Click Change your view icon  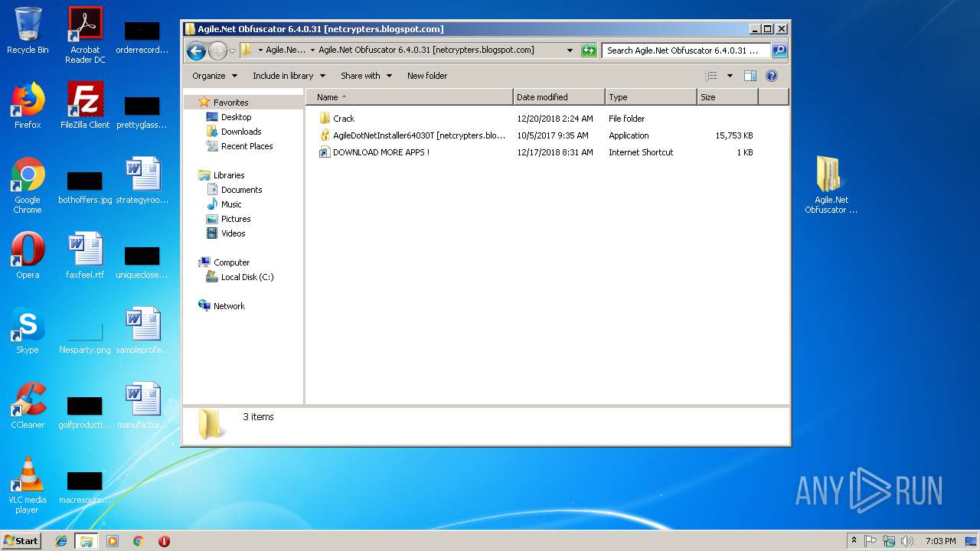coord(711,76)
